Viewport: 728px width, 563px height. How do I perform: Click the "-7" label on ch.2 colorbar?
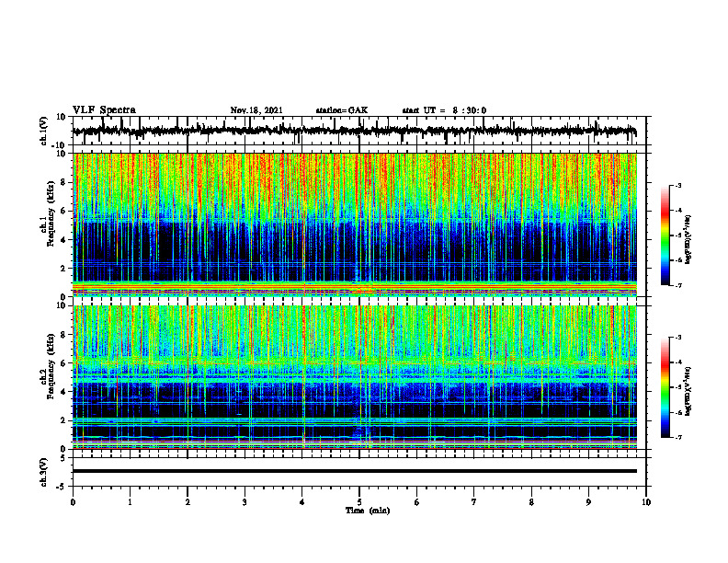[678, 437]
